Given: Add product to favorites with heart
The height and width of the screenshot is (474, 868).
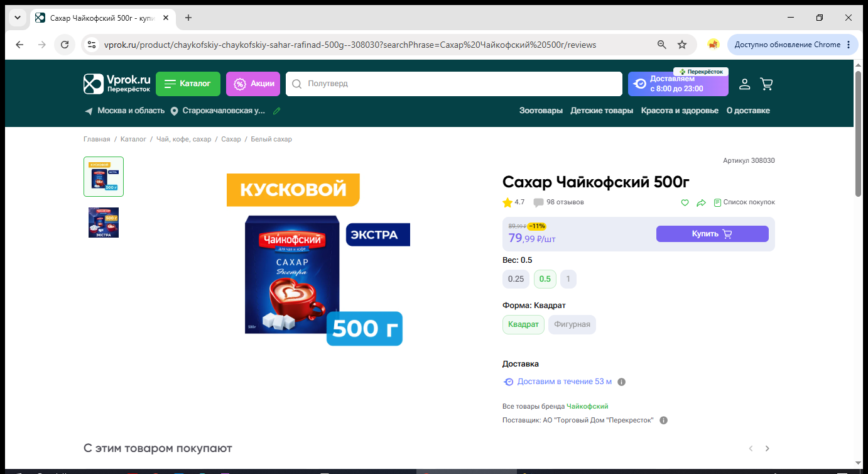Looking at the screenshot, I should (685, 202).
